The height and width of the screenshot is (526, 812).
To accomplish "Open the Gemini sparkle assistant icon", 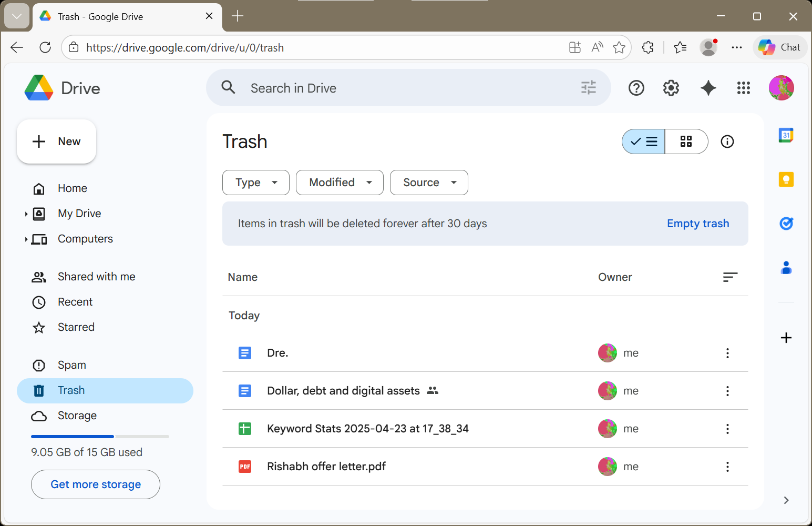I will click(708, 88).
